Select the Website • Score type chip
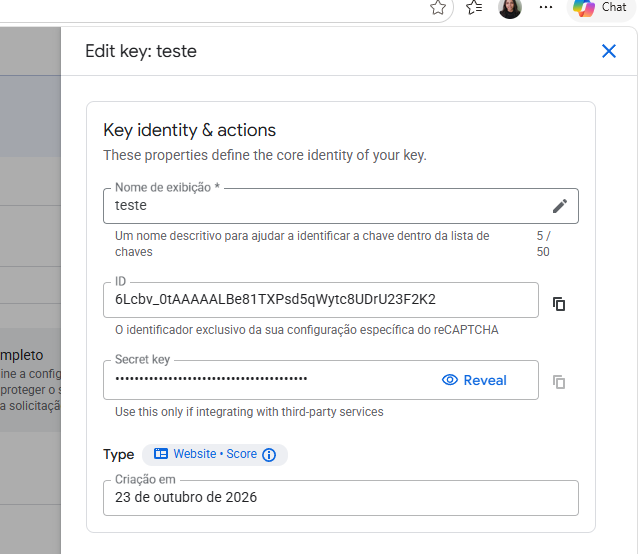638x554 pixels. click(215, 454)
